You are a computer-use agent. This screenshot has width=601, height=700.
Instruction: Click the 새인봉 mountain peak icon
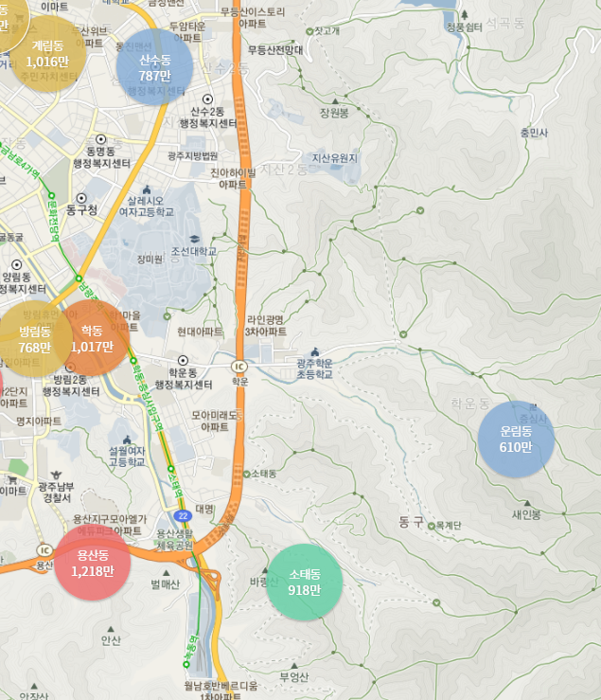[527, 503]
